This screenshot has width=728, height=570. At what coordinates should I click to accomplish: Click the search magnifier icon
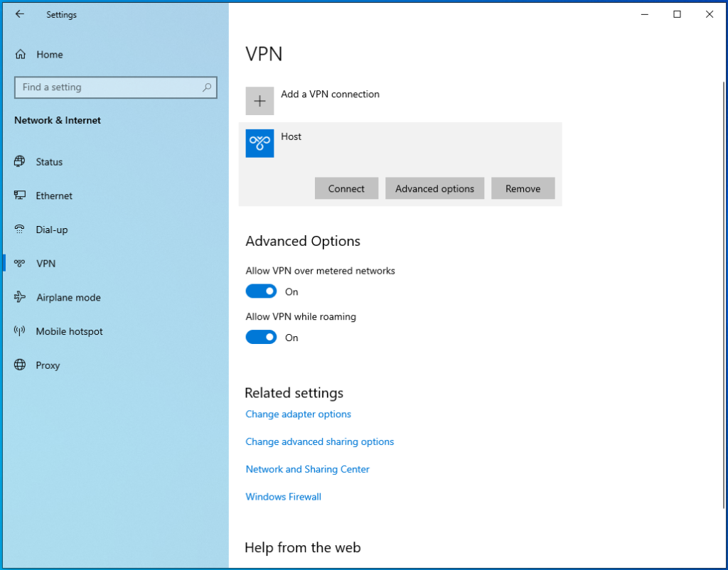207,87
